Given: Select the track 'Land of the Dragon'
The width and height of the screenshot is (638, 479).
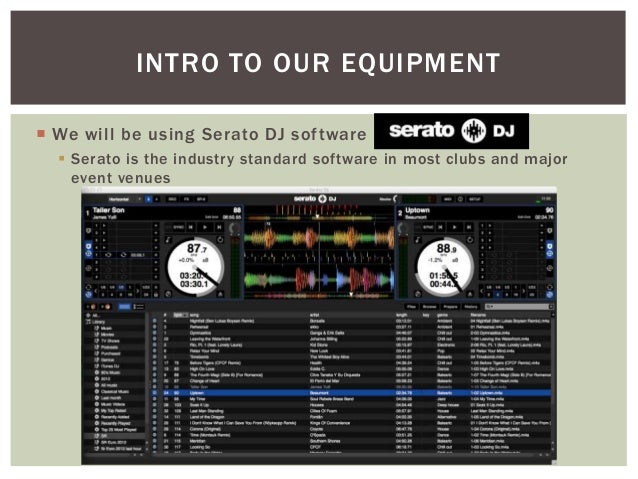Looking at the screenshot, I should point(208,417).
